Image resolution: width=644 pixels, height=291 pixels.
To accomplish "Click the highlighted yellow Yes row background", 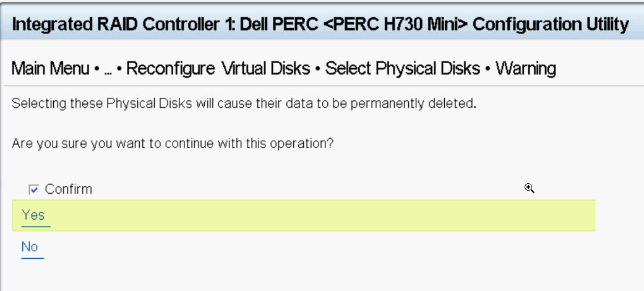I will pos(304,215).
